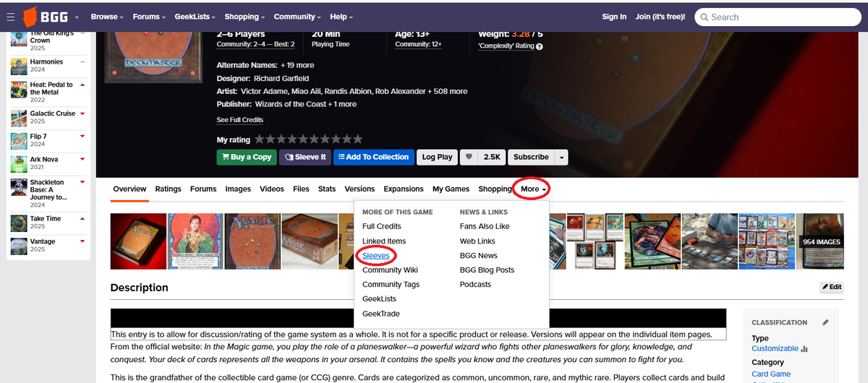Viewport: 868px width, 383px height.
Task: Click Add To Collection button
Action: (374, 157)
